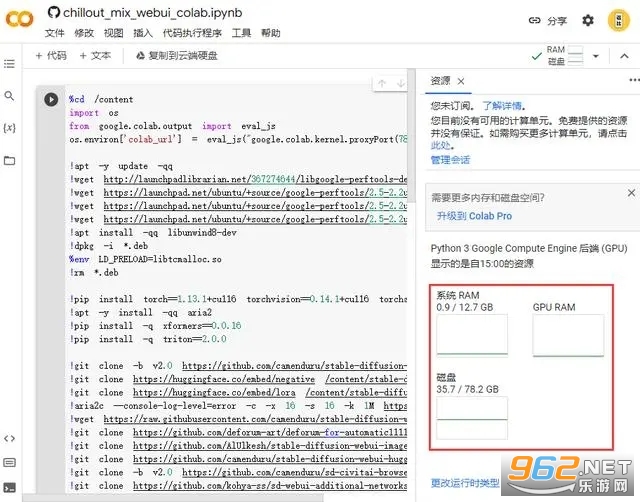Open the command palette icon
The image size is (640, 502).
click(x=9, y=462)
